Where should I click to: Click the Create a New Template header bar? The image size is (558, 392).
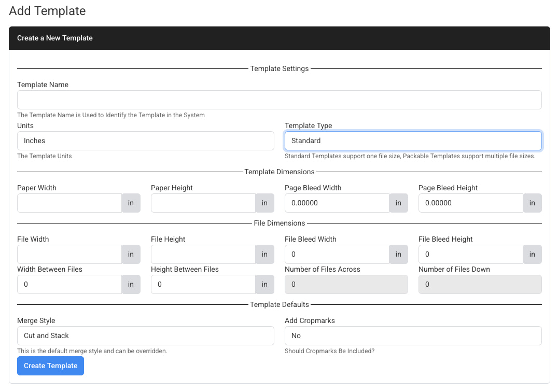[x=279, y=38]
